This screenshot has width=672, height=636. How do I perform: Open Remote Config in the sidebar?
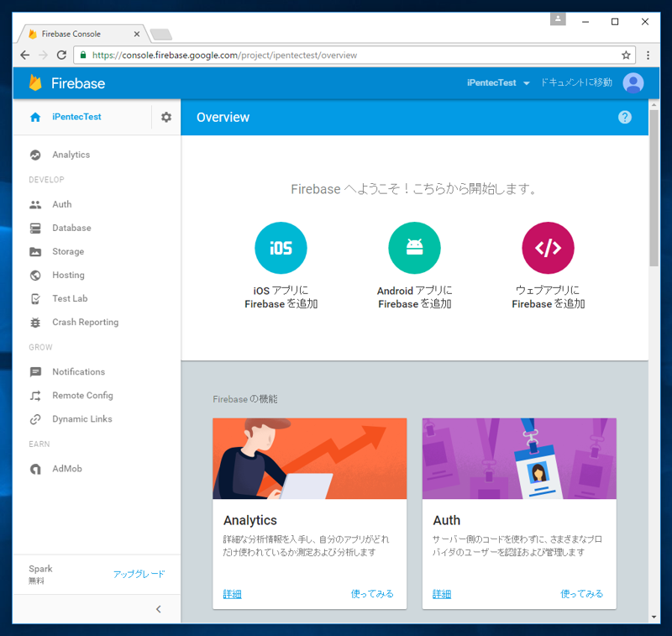tap(82, 396)
